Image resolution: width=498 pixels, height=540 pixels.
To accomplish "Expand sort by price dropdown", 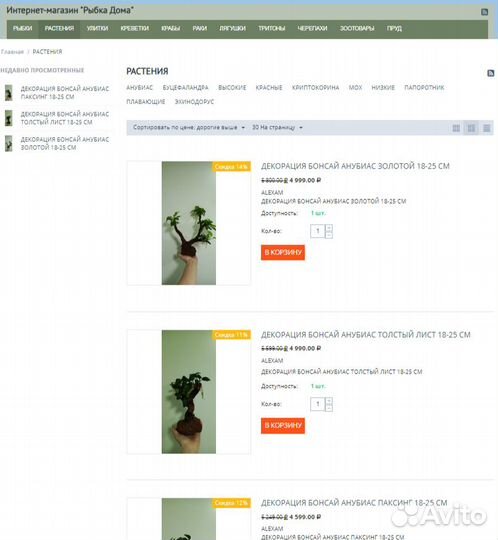I will 189,127.
